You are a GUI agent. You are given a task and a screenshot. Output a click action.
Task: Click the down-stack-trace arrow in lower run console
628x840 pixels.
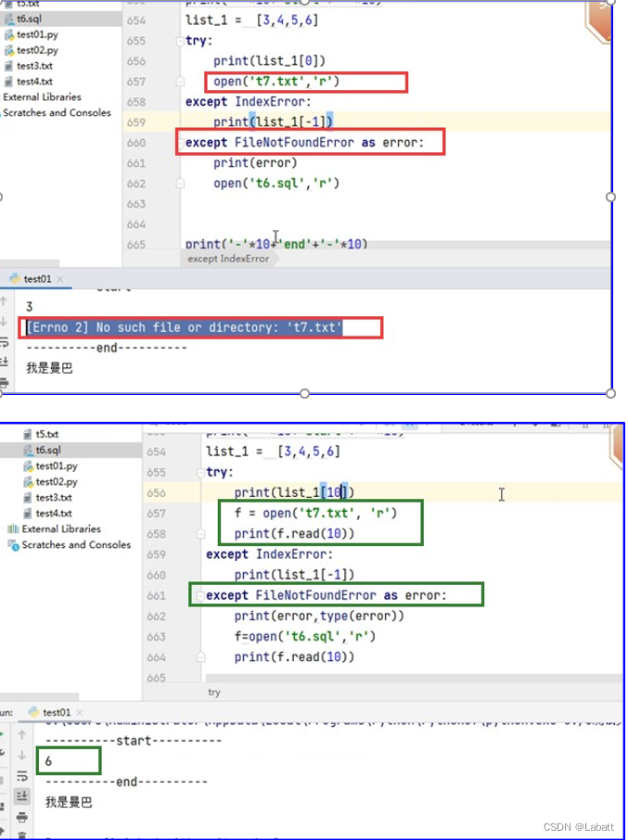[22, 756]
